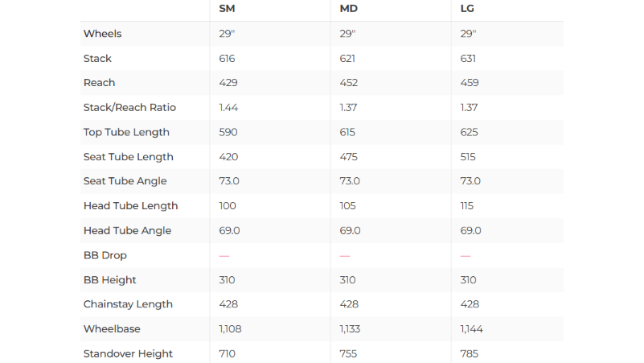Screen dimensions: 644x363
Task: Click the SM column header
Action: coord(227,10)
